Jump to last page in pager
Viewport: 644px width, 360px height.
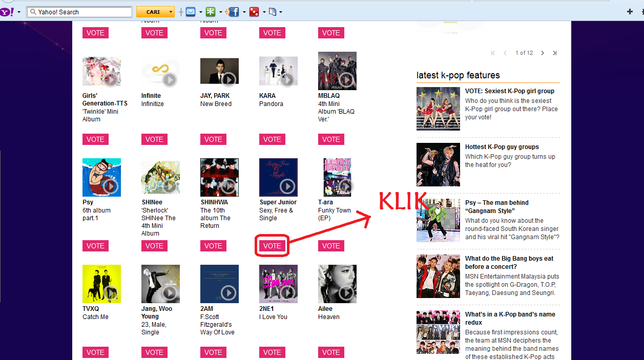(554, 53)
